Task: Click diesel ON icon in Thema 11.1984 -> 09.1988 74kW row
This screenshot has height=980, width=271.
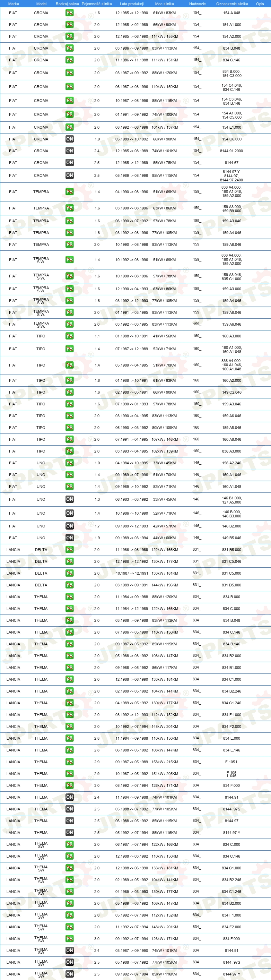Action: pyautogui.click(x=70, y=797)
